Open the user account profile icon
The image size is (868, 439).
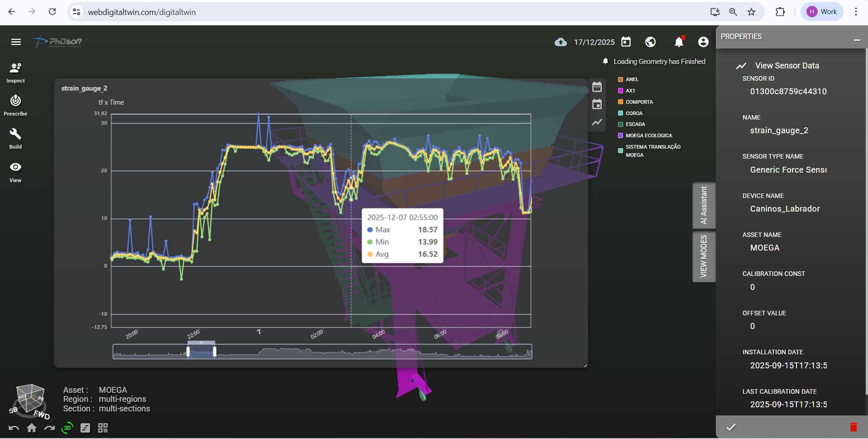703,42
